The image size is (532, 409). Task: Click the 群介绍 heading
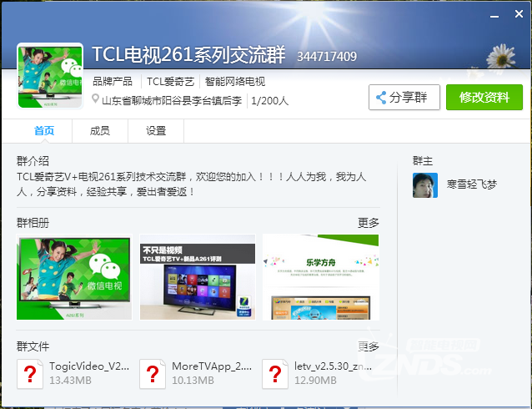pos(33,161)
